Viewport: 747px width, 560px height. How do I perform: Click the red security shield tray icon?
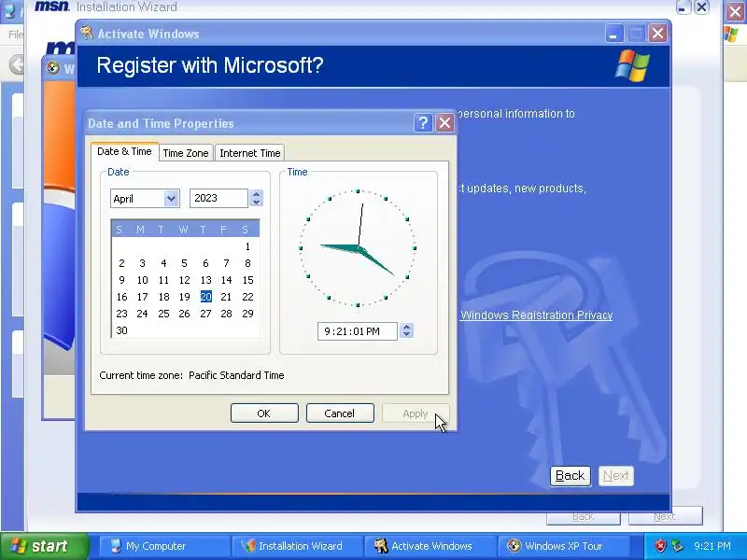coord(660,546)
